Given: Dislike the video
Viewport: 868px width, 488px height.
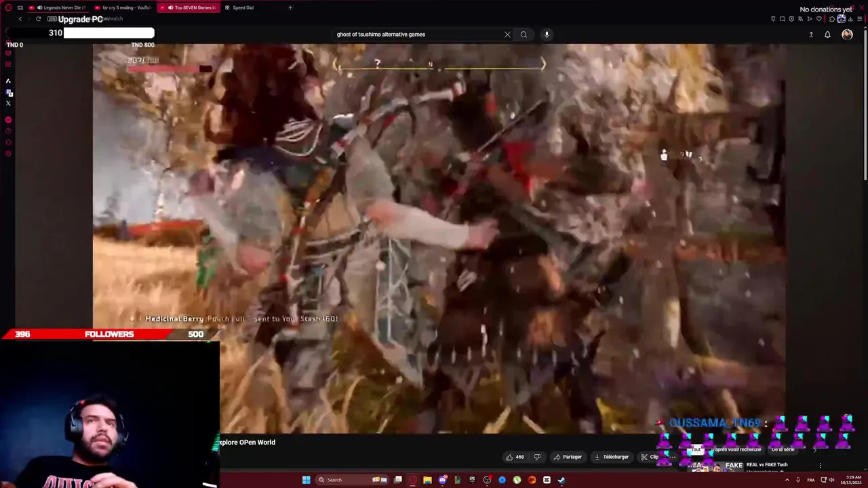Looking at the screenshot, I should click(x=537, y=457).
